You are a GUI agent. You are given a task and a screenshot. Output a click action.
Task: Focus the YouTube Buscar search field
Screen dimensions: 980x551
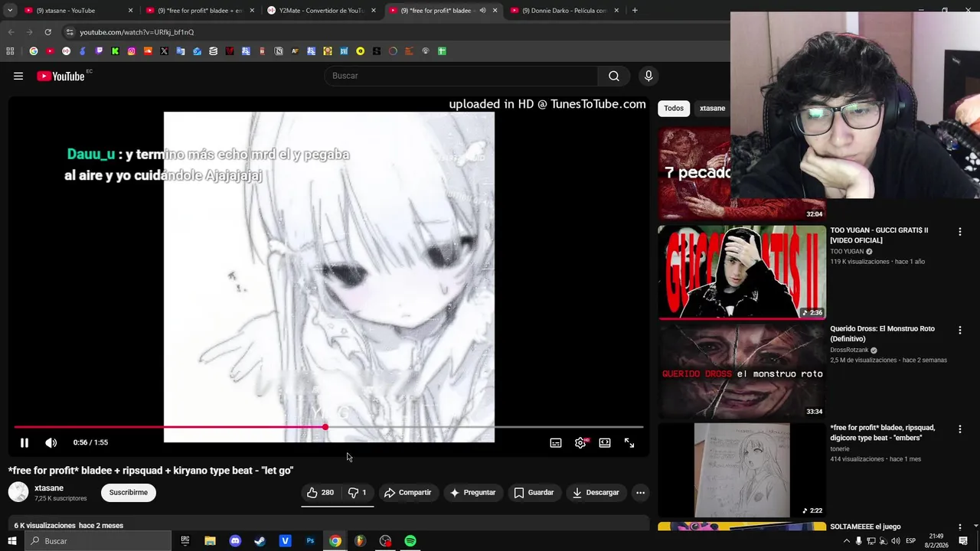461,76
